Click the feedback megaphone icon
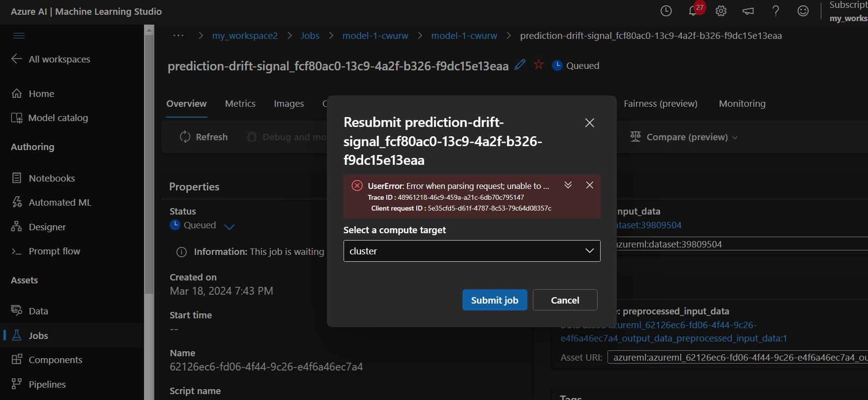The image size is (868, 400). [x=748, y=11]
